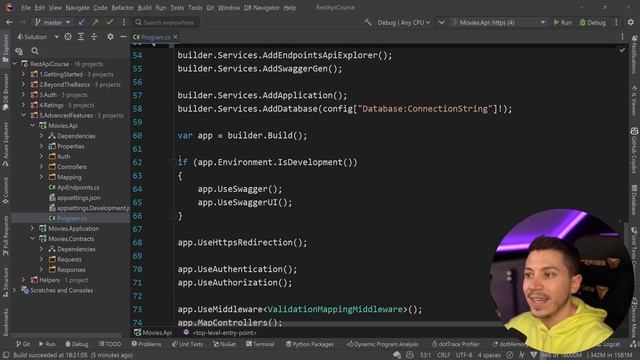This screenshot has width=640, height=360.
Task: Click the Push arrow icon
Action: [x=96, y=22]
